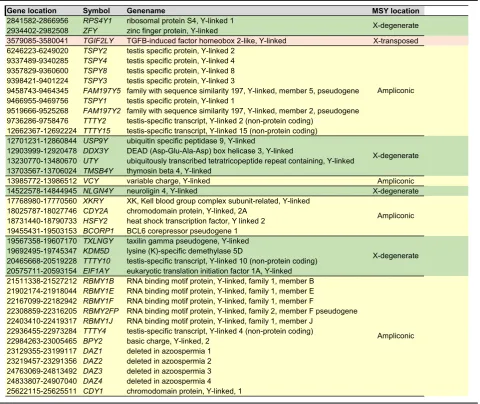Select gene symbol RBMY1E

[x=98, y=291]
